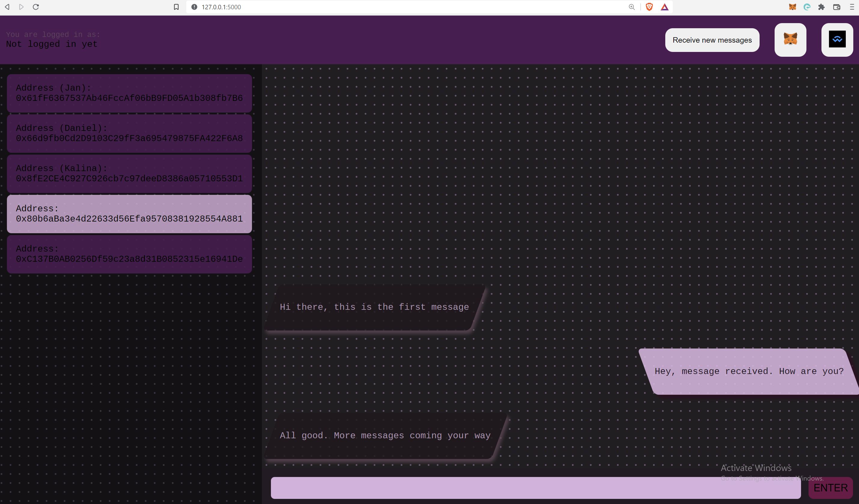
Task: Bookmark this page icon
Action: tap(176, 7)
